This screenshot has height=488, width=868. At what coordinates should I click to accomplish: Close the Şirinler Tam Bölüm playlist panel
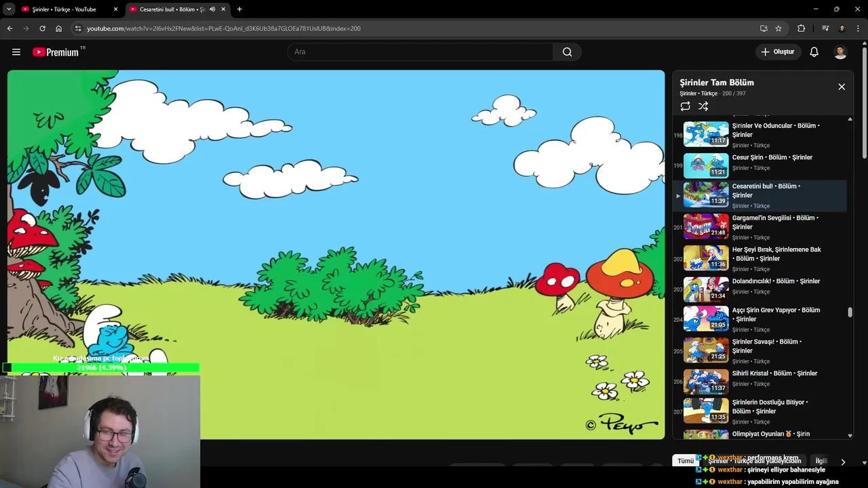(842, 87)
